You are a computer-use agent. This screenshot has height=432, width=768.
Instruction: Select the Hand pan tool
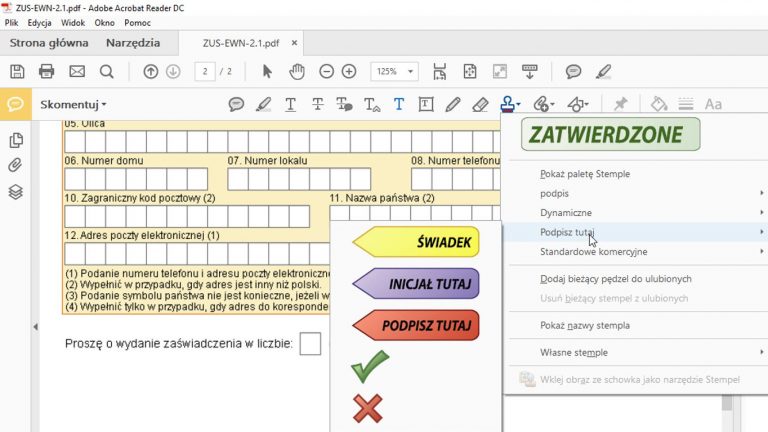tap(297, 71)
